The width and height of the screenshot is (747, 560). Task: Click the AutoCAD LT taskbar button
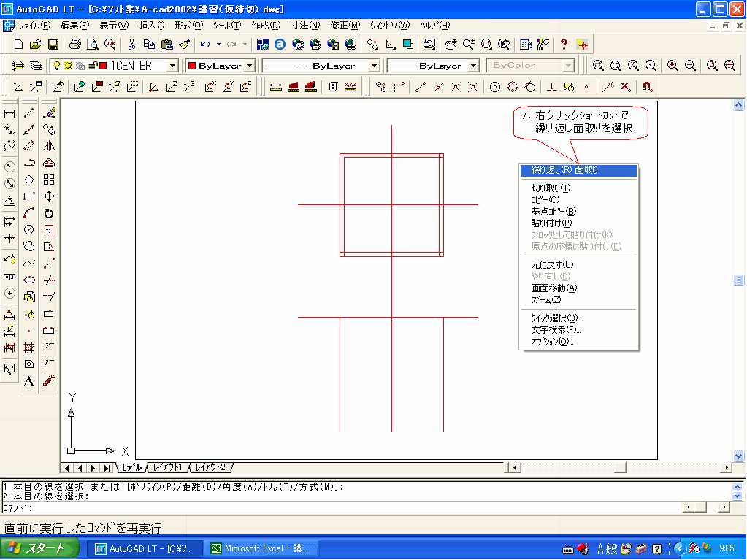[x=146, y=548]
